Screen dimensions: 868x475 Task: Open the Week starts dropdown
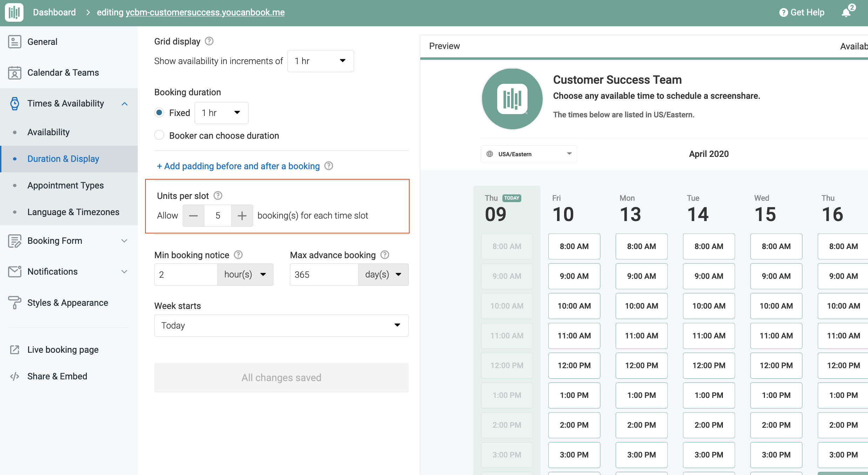tap(282, 325)
